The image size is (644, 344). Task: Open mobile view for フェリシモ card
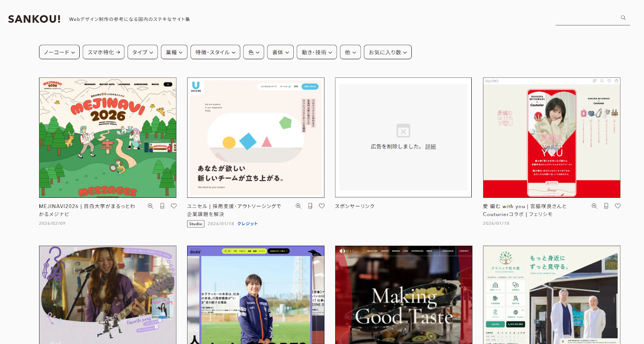tap(606, 206)
